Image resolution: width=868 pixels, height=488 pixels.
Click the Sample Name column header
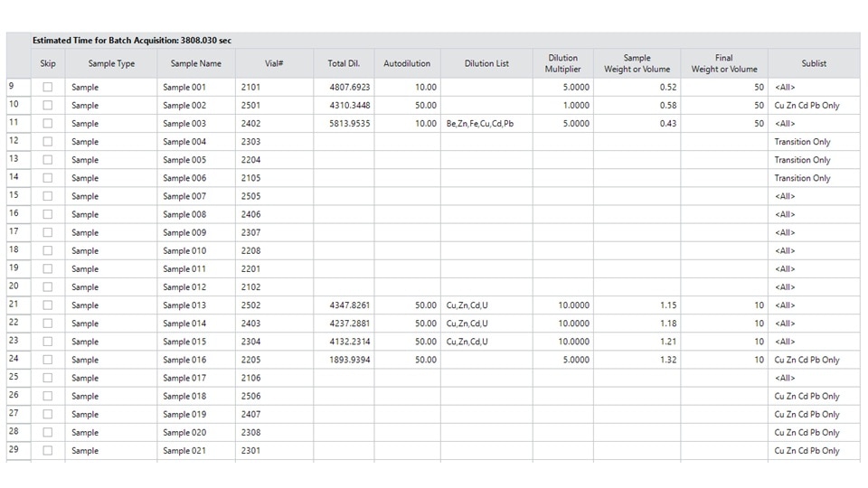[x=196, y=63]
